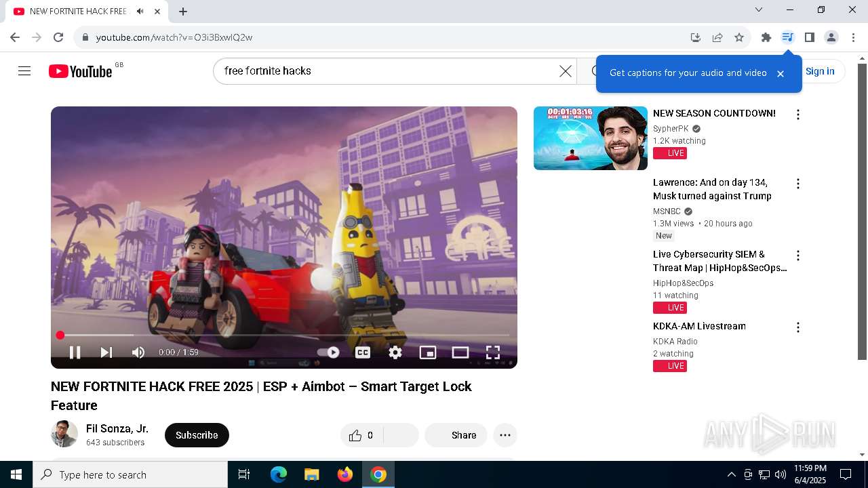
Task: Open the NEW SEASON COUNTDOWN! video title
Action: click(714, 113)
